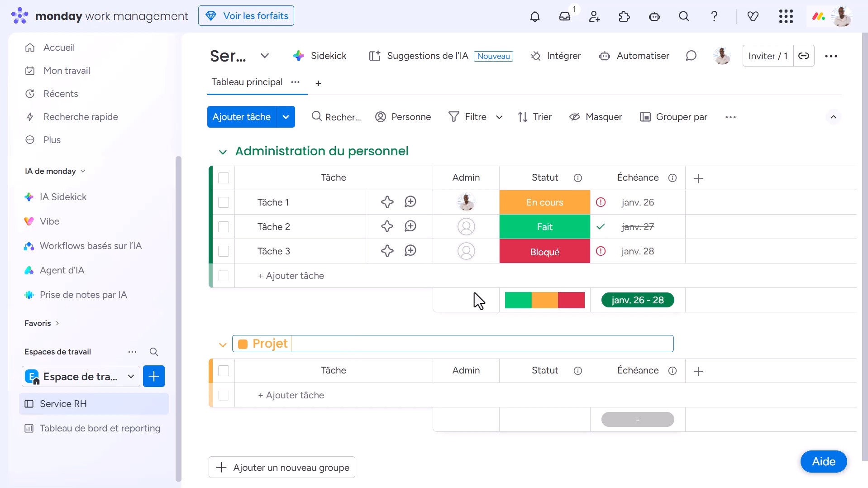Click the search magnifier in top bar
This screenshot has width=868, height=488.
[x=684, y=17]
